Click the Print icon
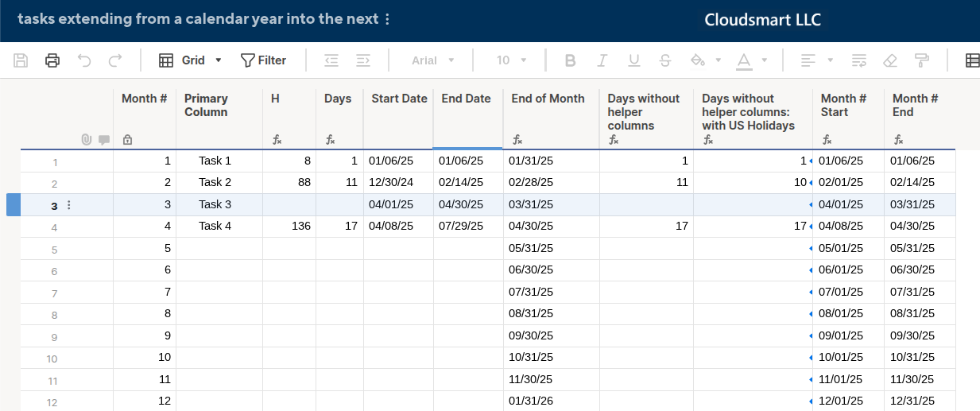 52,60
